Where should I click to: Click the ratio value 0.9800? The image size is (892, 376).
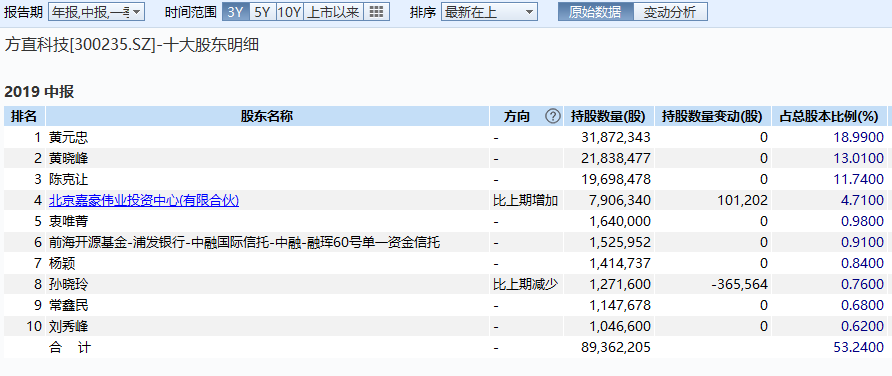point(862,221)
